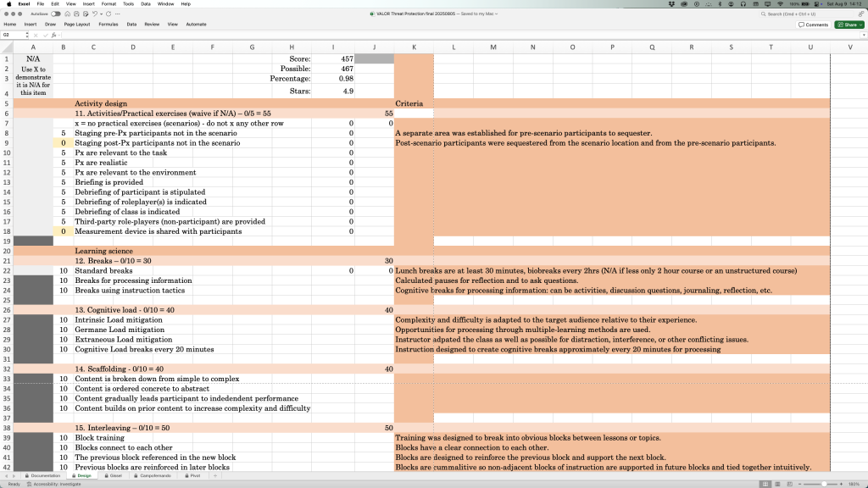The width and height of the screenshot is (868, 488).
Task: Open the Review ribbon tab
Action: pos(152,25)
